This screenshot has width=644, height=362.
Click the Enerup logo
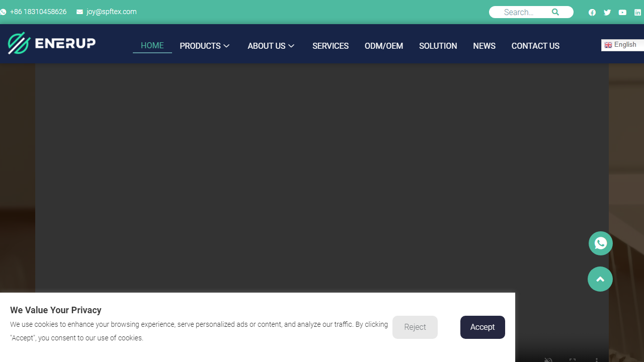[52, 43]
